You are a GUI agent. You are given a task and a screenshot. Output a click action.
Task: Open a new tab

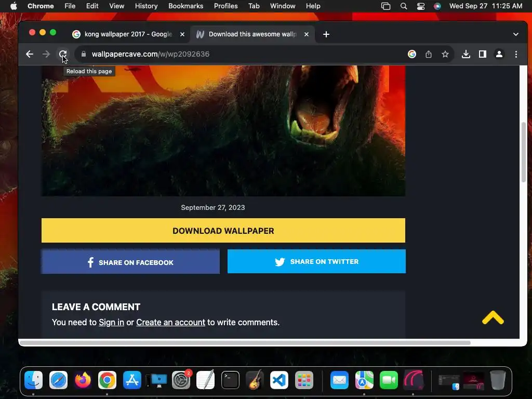click(326, 34)
